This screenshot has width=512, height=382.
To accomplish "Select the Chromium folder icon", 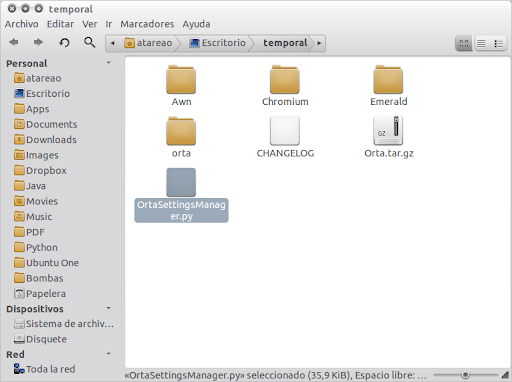I will click(x=285, y=79).
